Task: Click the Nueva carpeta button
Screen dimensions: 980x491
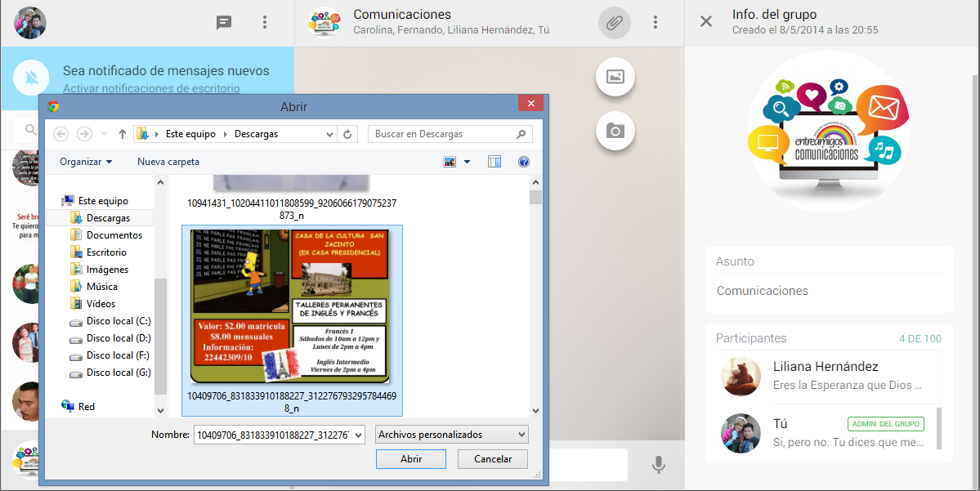Action: point(168,162)
